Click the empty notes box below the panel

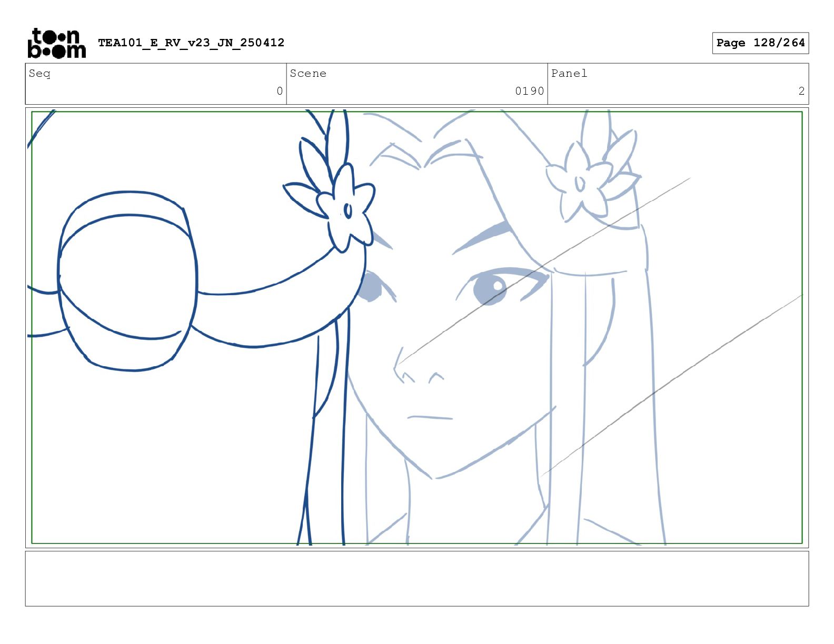tap(417, 578)
